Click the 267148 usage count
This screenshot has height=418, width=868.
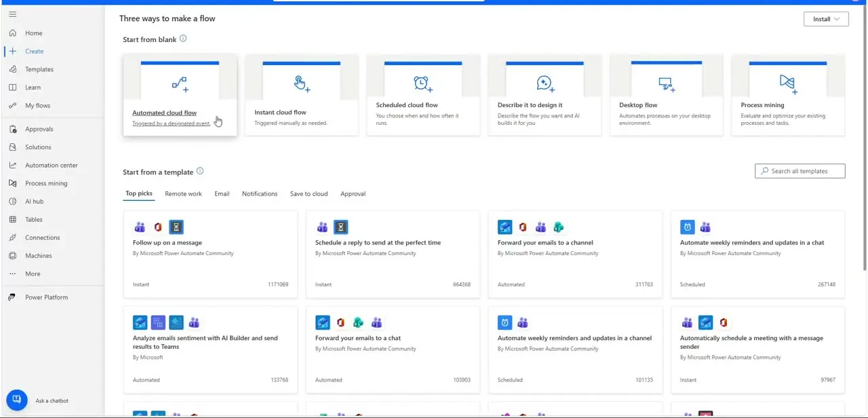(827, 284)
